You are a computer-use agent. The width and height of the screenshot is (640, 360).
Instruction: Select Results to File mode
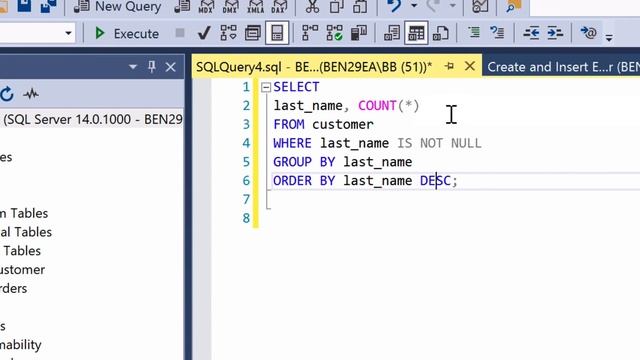(441, 33)
